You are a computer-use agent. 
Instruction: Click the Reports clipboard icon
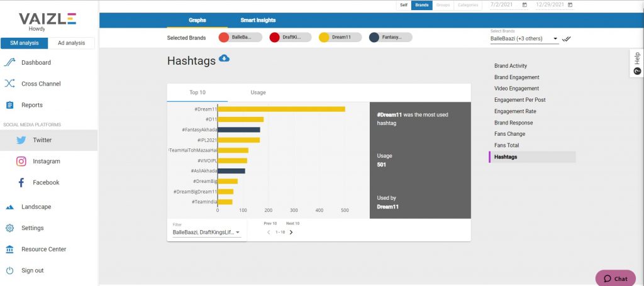[10, 105]
